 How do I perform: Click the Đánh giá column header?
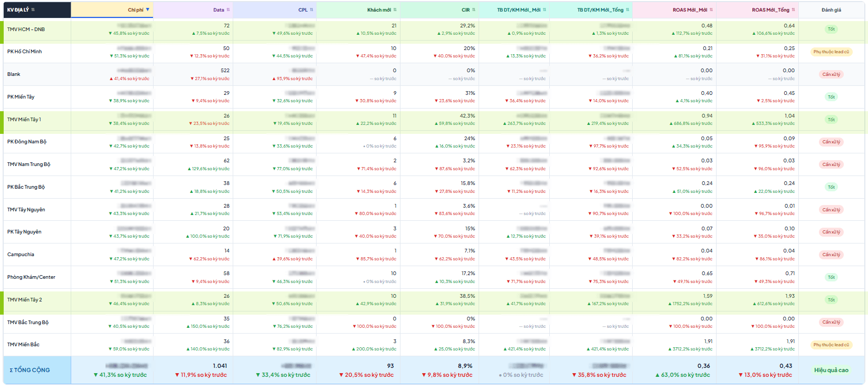[x=831, y=10]
